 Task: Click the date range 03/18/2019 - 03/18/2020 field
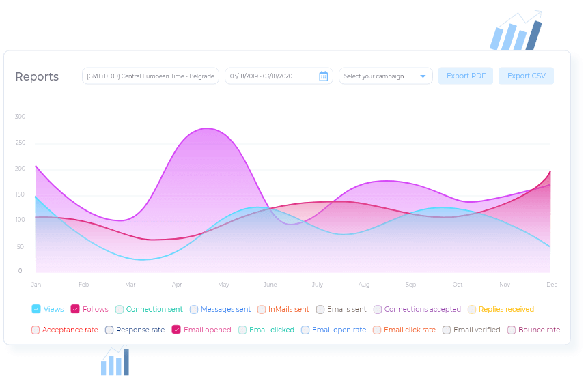point(279,76)
